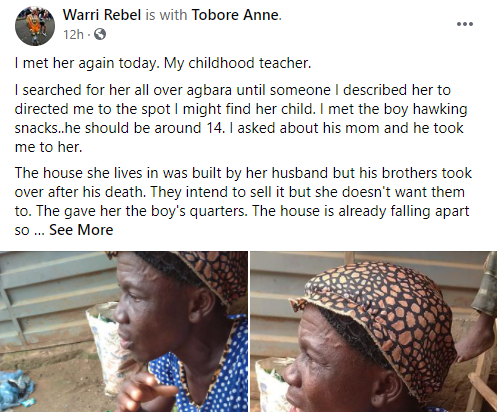497x412 pixels.
Task: Click the paragraph about searching agbara
Action: coord(241,118)
